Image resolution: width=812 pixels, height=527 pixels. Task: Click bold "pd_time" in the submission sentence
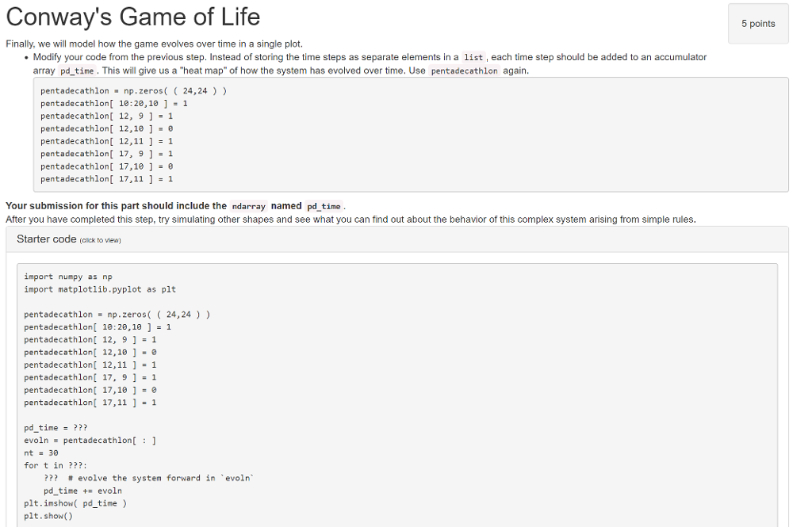pyautogui.click(x=323, y=206)
